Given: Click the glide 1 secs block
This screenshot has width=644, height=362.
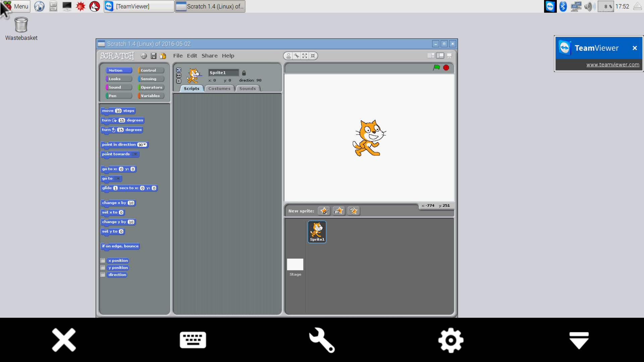Looking at the screenshot, I should 129,188.
